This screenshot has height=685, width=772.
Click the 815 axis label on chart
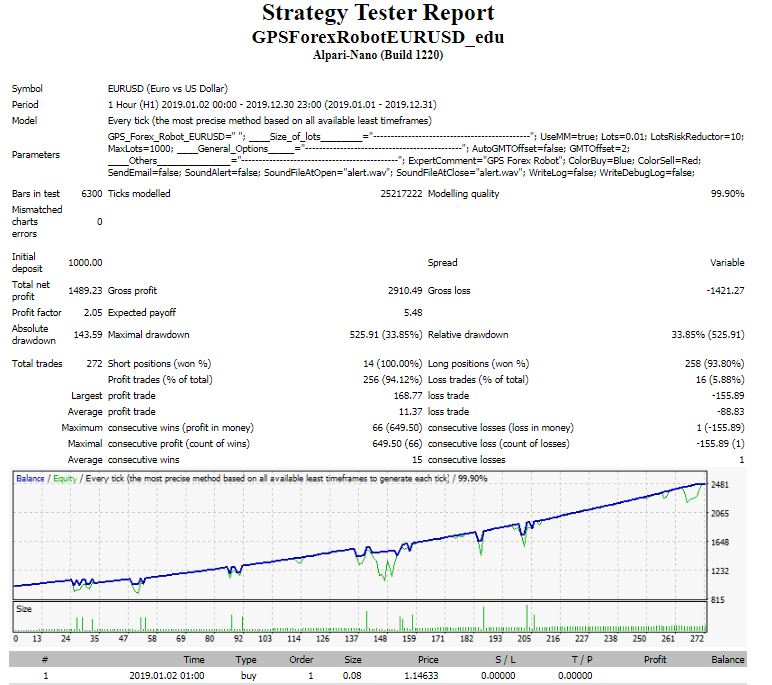(x=718, y=600)
